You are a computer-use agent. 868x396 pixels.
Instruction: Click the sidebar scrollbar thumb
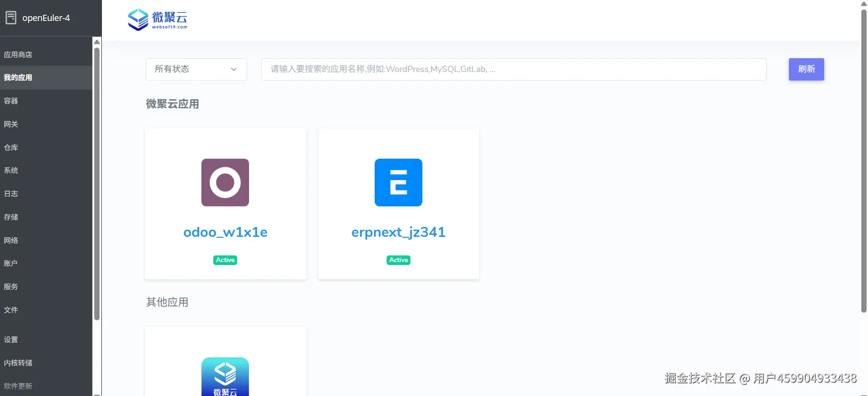[97, 183]
